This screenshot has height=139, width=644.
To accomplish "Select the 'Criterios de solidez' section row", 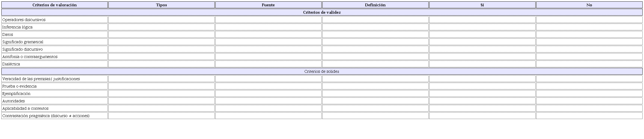I will [x=322, y=71].
